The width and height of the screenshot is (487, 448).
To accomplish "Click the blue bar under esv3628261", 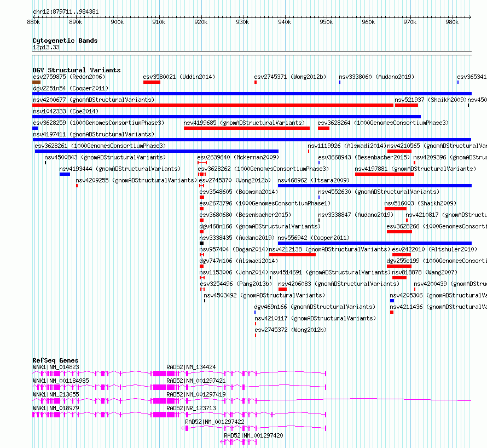I will tap(156, 151).
